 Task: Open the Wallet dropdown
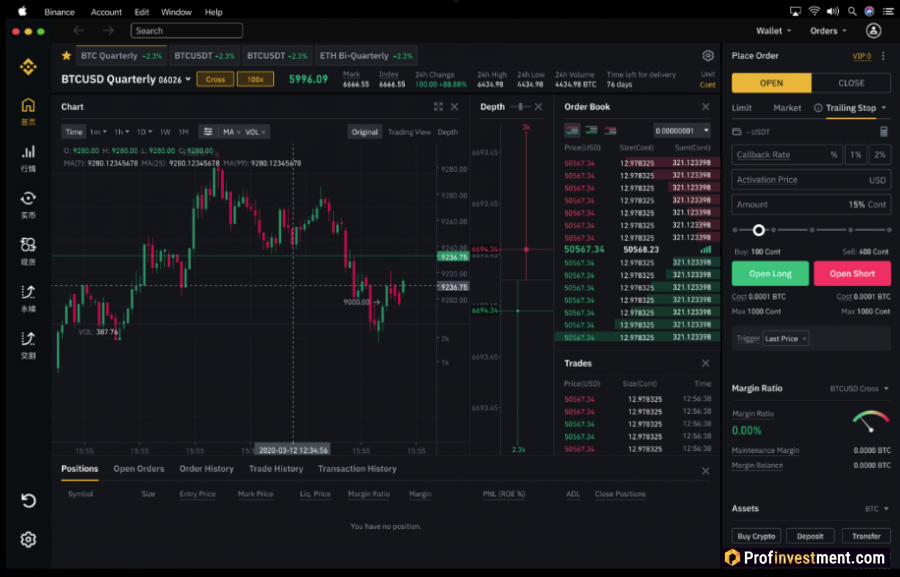tap(773, 31)
